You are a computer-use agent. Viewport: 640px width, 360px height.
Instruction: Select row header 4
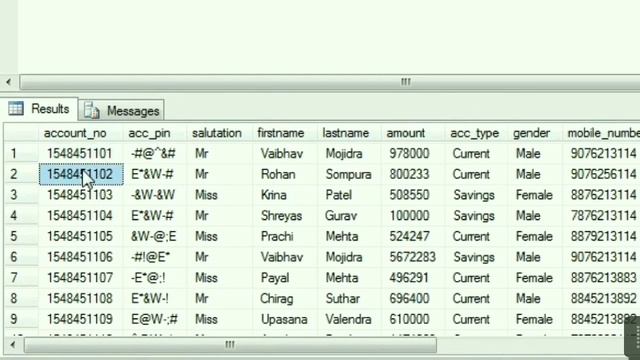pyautogui.click(x=21, y=216)
